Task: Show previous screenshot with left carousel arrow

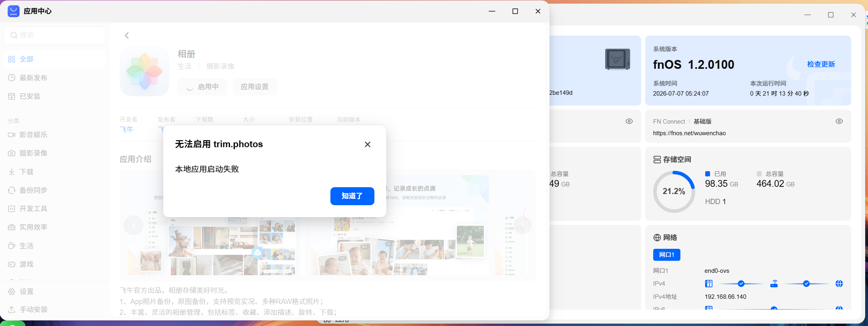Action: pos(134,225)
